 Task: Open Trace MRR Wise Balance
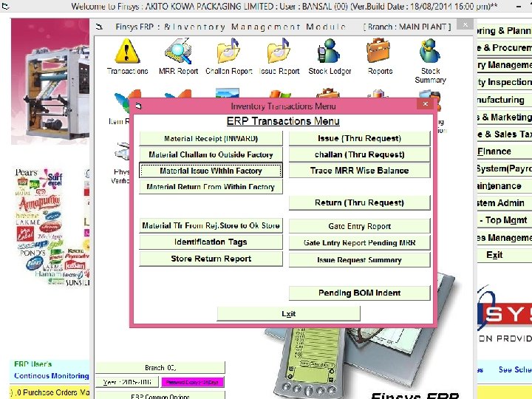[359, 171]
